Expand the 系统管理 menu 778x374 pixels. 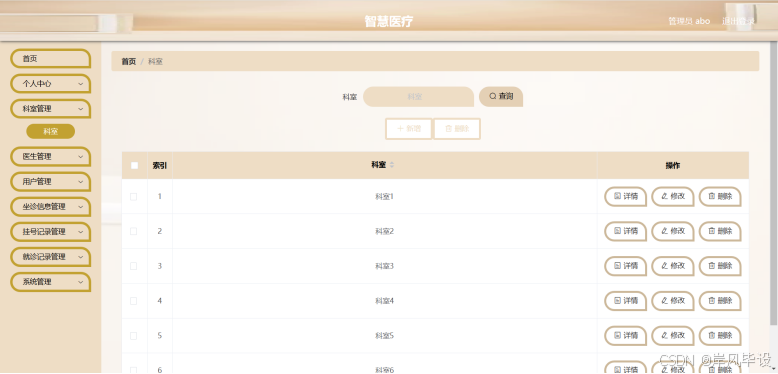coord(51,282)
